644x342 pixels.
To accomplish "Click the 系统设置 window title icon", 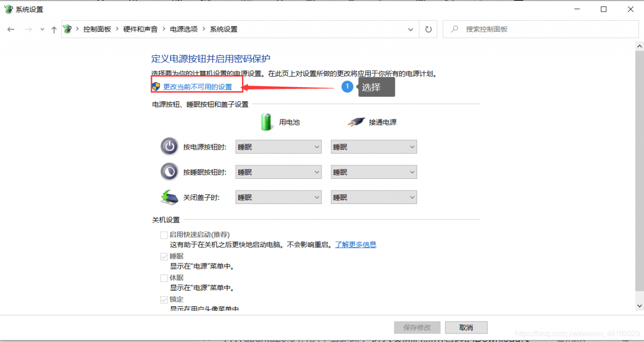I will 8,9.
